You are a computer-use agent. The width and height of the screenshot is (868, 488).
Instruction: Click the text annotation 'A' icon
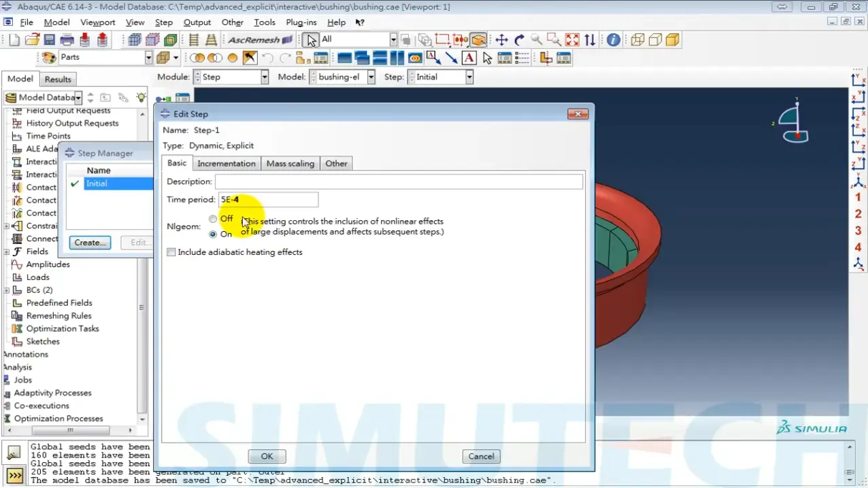coord(469,58)
